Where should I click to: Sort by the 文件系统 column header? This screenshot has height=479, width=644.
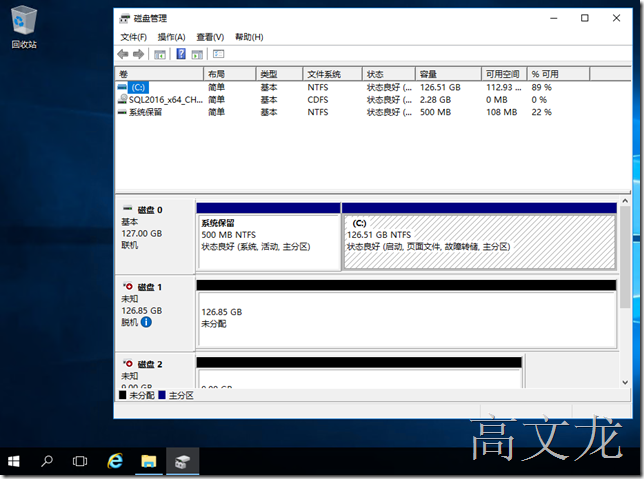point(333,74)
